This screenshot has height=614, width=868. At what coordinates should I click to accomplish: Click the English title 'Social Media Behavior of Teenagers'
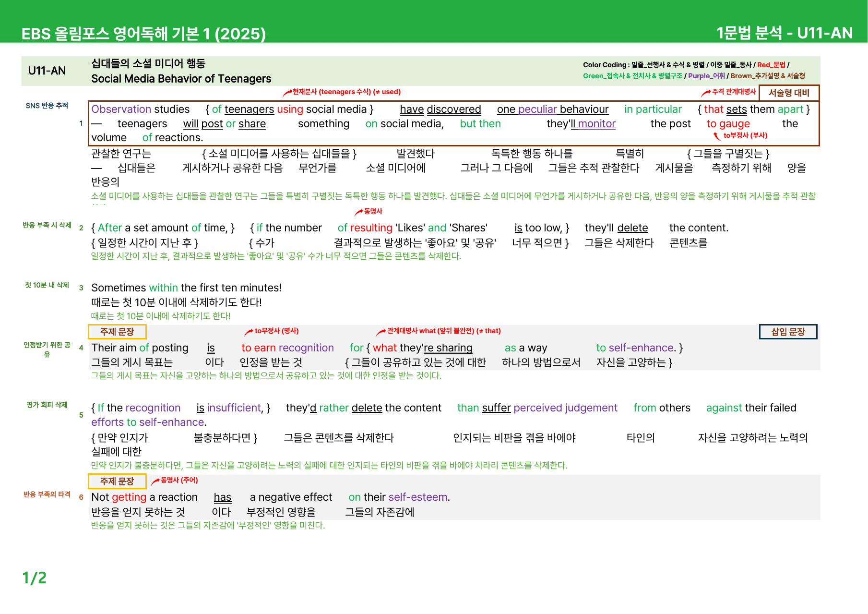click(181, 79)
